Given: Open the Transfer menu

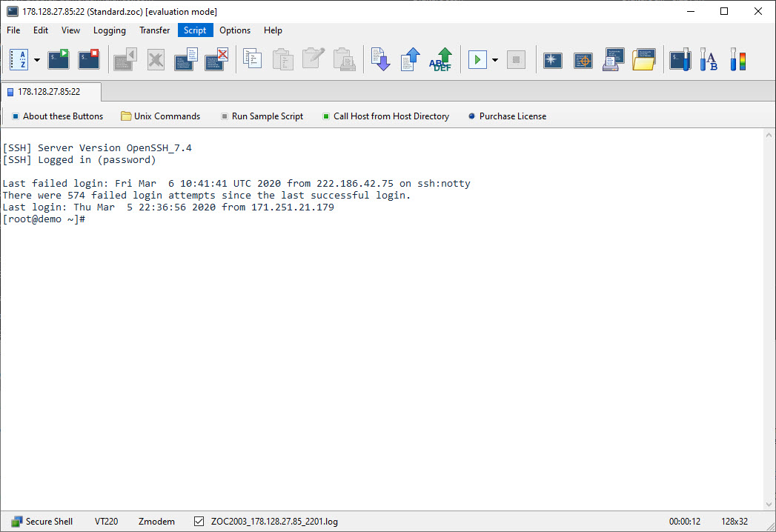Looking at the screenshot, I should 154,30.
